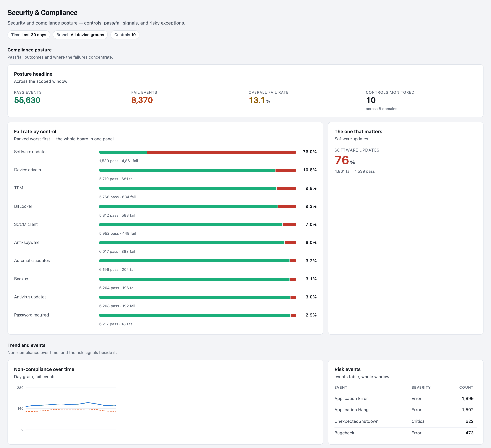The image size is (491, 448).
Task: Click the Risk events heading
Action: pyautogui.click(x=347, y=369)
